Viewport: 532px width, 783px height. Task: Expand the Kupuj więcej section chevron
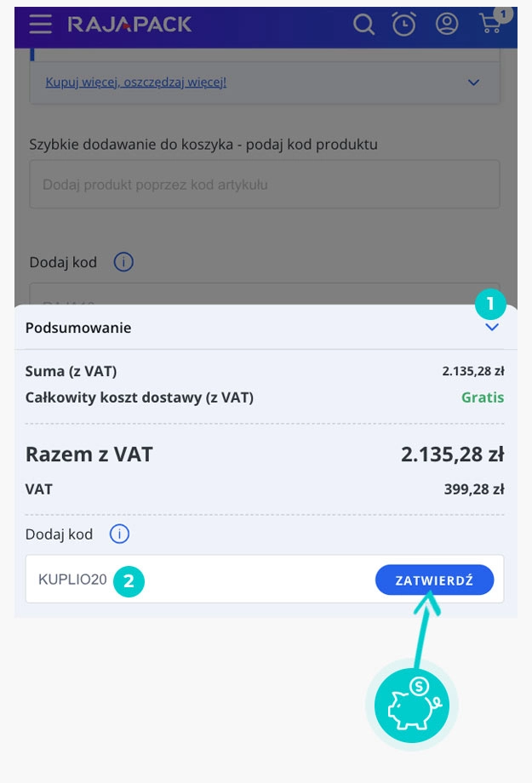click(x=474, y=83)
